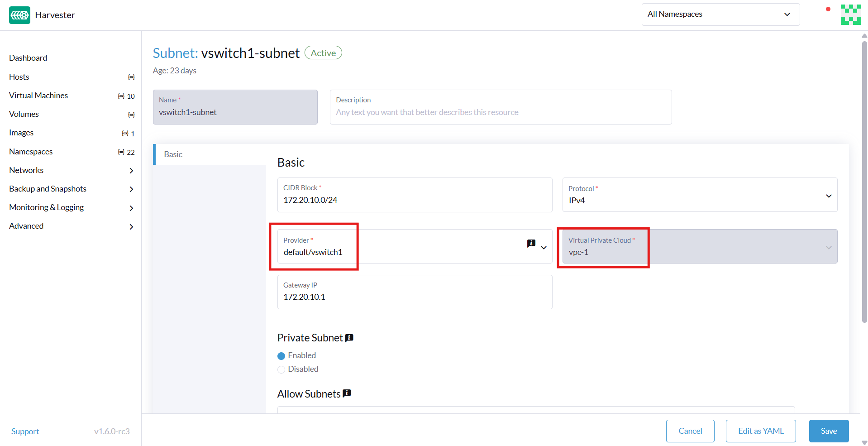Select the Enabled private subnet option
868x446 pixels.
coord(281,356)
